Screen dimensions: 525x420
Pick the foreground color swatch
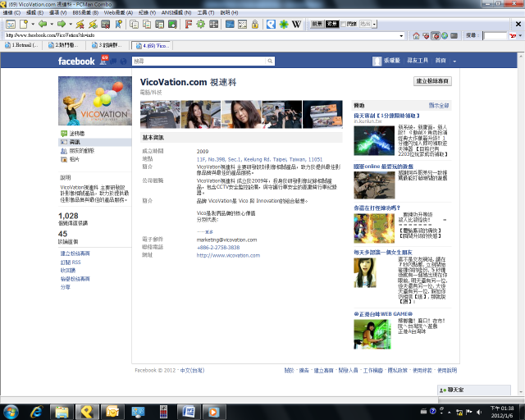[317, 24]
